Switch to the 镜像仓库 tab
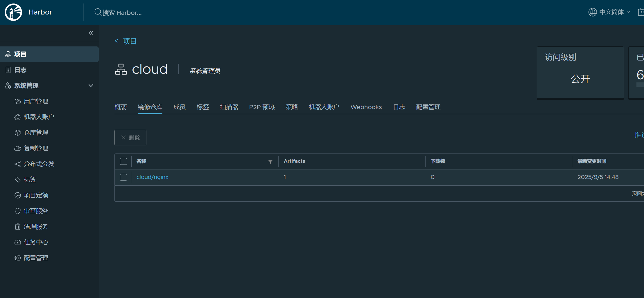 (150, 107)
